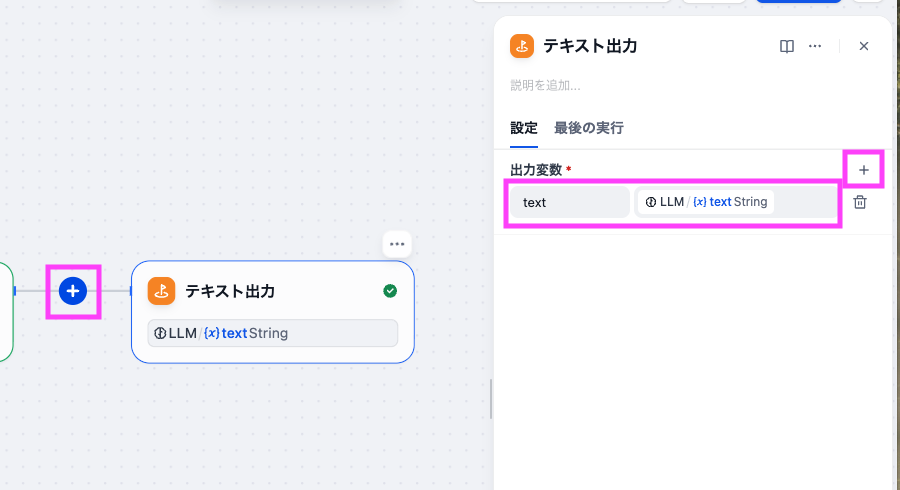Select the テキスト出力 node title on the canvas
Viewport: 900px width, 490px height.
pos(230,291)
